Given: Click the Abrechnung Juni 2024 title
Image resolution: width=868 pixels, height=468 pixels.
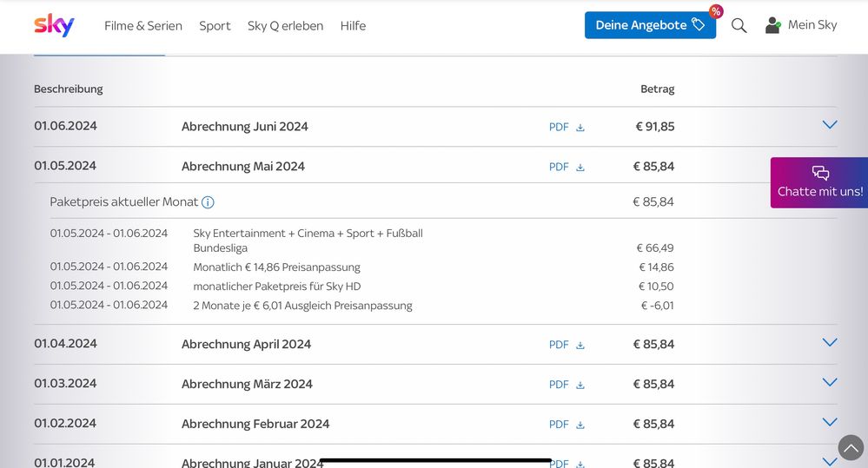Looking at the screenshot, I should [245, 127].
